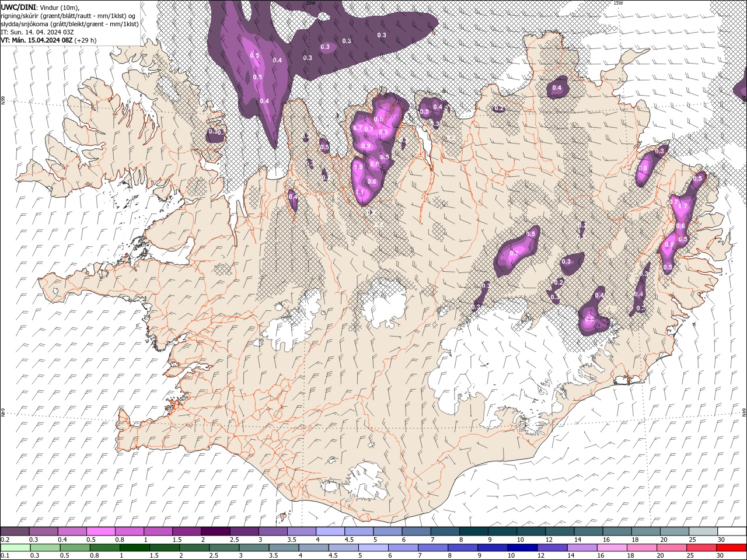The image size is (747, 560).
Task: Pick lower legend blue swatch starting at 8
Action: [462, 548]
